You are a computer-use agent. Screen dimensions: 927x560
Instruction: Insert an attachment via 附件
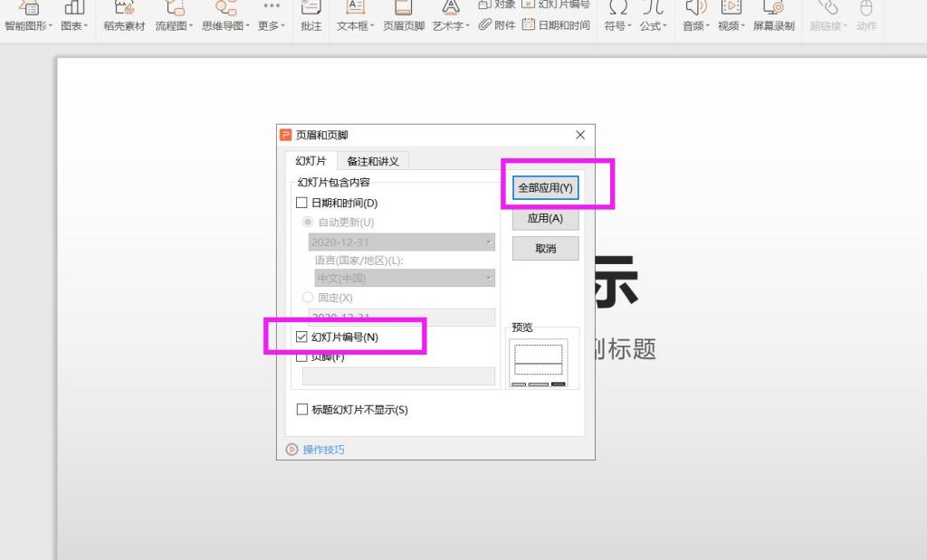click(x=497, y=24)
